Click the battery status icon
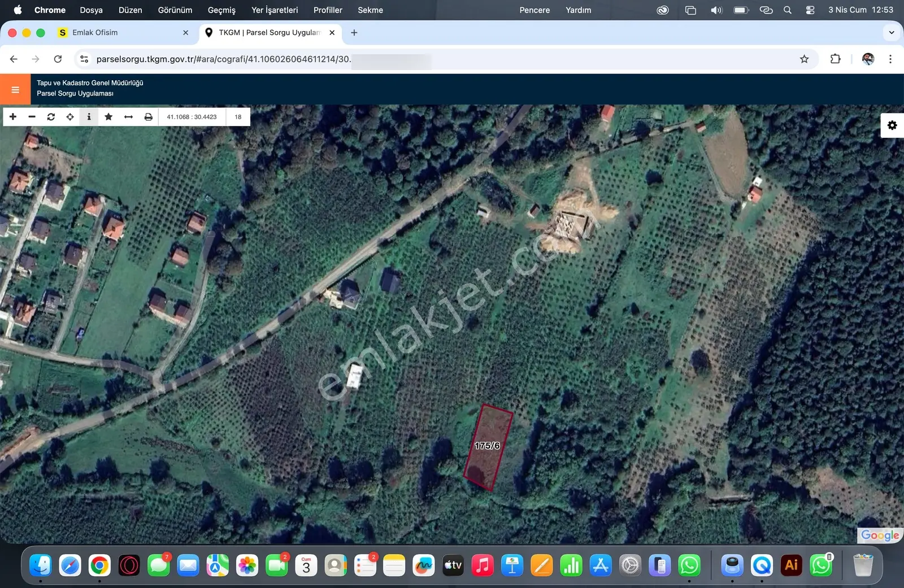This screenshot has height=588, width=904. coord(741,10)
